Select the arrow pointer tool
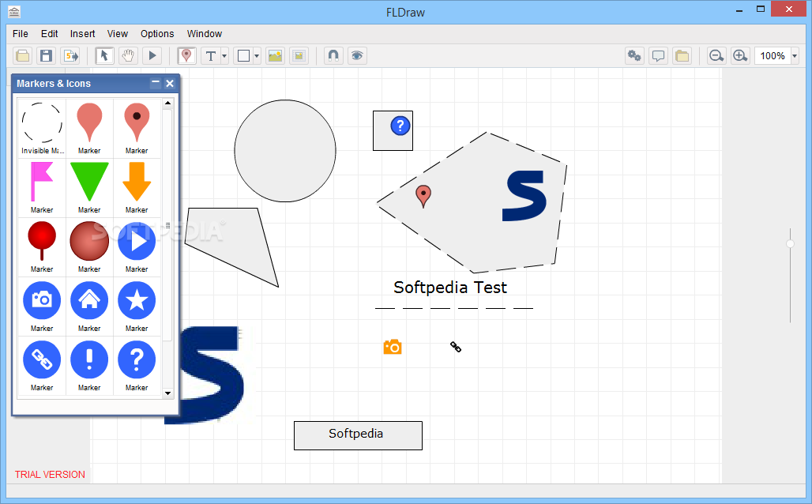The image size is (812, 504). [104, 55]
